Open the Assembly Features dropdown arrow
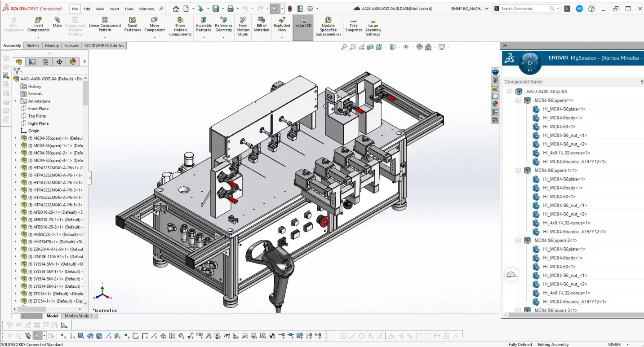Viewport: 644px width, 347px height. [204, 38]
